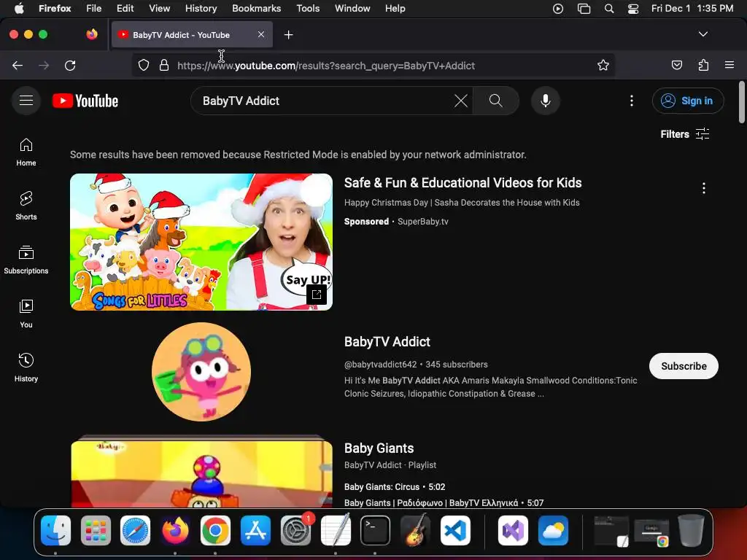This screenshot has width=747, height=560.
Task: Open the File menu
Action: tap(94, 8)
